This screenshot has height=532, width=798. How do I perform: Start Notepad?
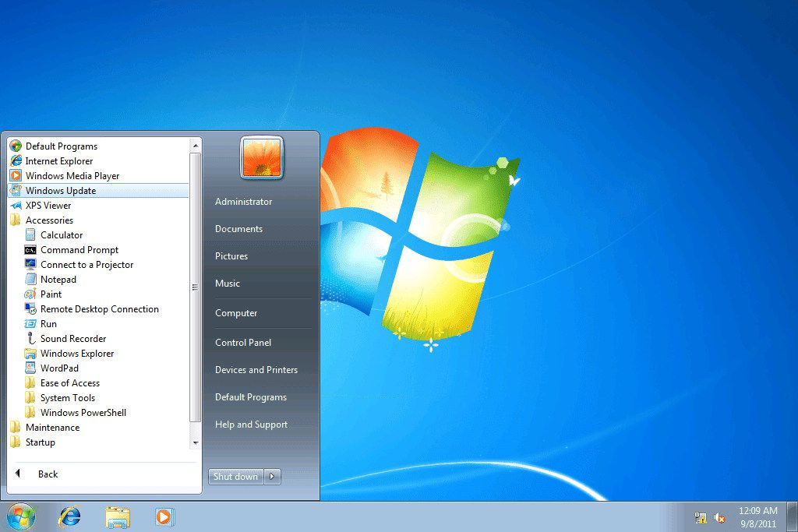pos(58,279)
